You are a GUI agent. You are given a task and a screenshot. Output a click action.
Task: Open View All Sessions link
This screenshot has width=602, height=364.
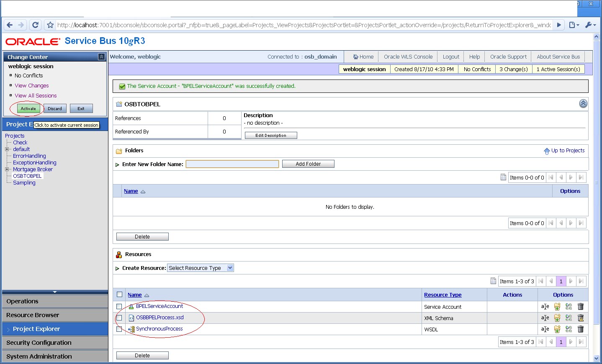pyautogui.click(x=36, y=95)
